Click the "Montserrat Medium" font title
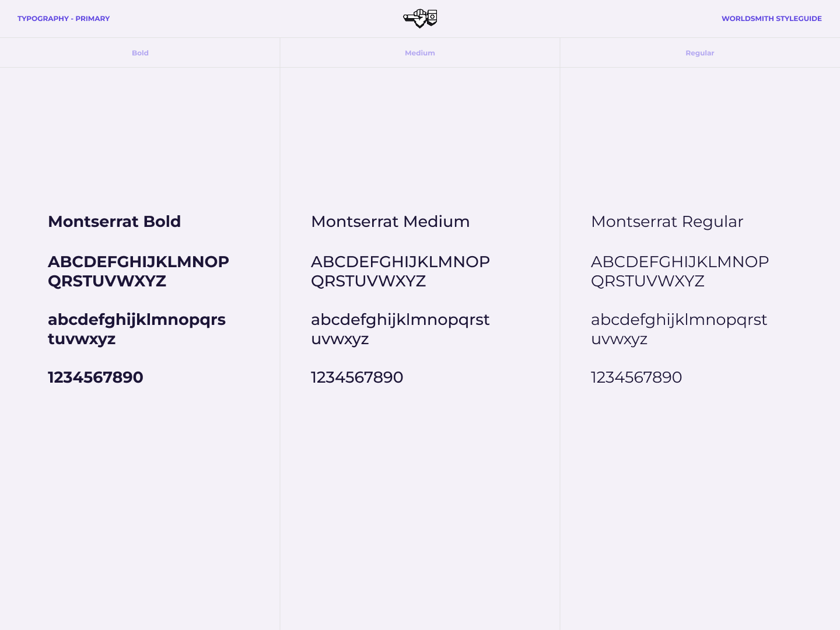840x630 pixels. pyautogui.click(x=390, y=222)
